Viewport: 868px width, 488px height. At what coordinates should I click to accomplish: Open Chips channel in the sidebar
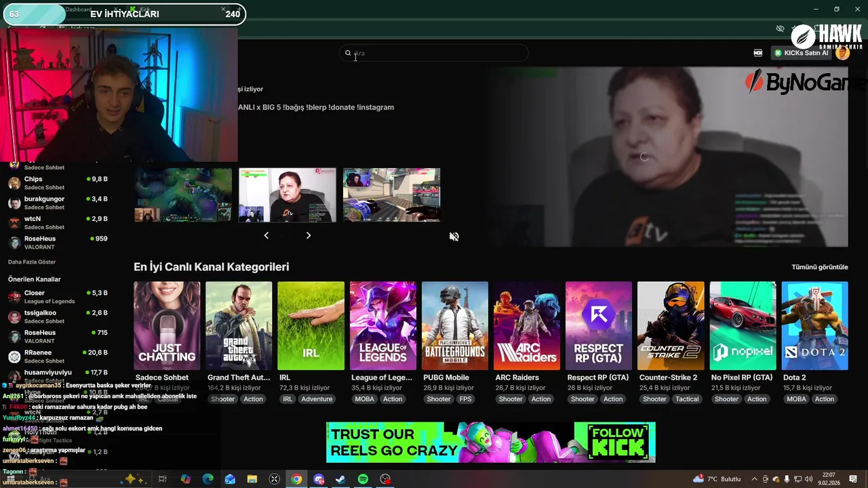[58, 183]
